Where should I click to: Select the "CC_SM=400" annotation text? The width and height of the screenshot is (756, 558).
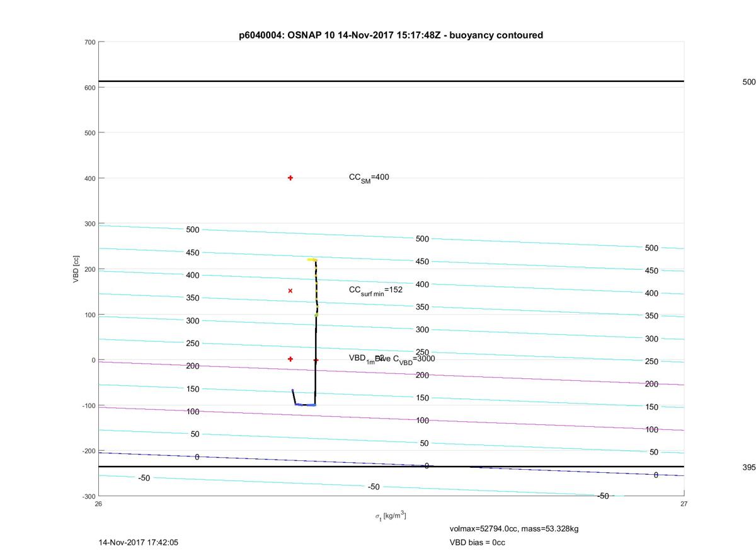point(369,178)
